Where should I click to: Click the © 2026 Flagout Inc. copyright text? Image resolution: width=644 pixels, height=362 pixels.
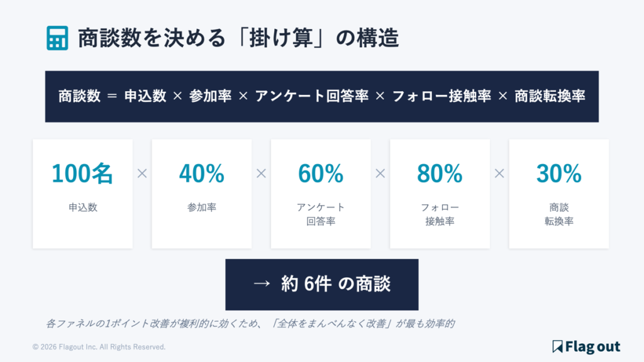pos(99,347)
